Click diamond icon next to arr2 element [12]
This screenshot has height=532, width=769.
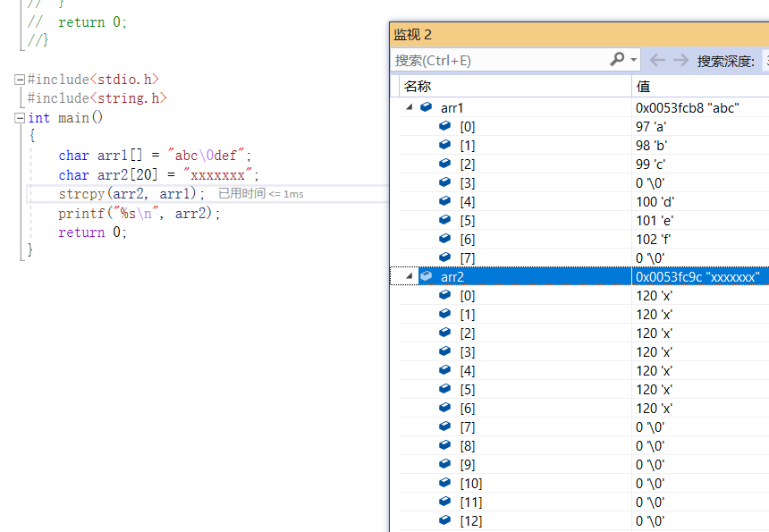click(x=444, y=520)
